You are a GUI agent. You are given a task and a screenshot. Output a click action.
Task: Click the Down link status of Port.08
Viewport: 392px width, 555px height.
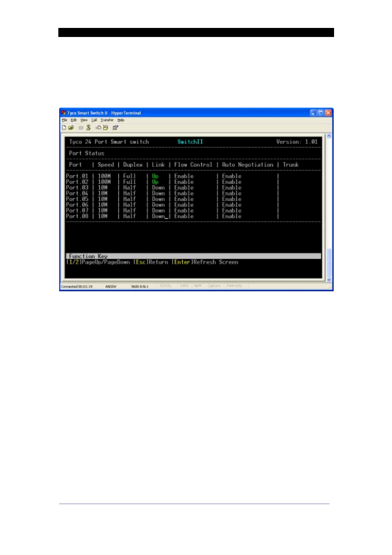(x=159, y=216)
